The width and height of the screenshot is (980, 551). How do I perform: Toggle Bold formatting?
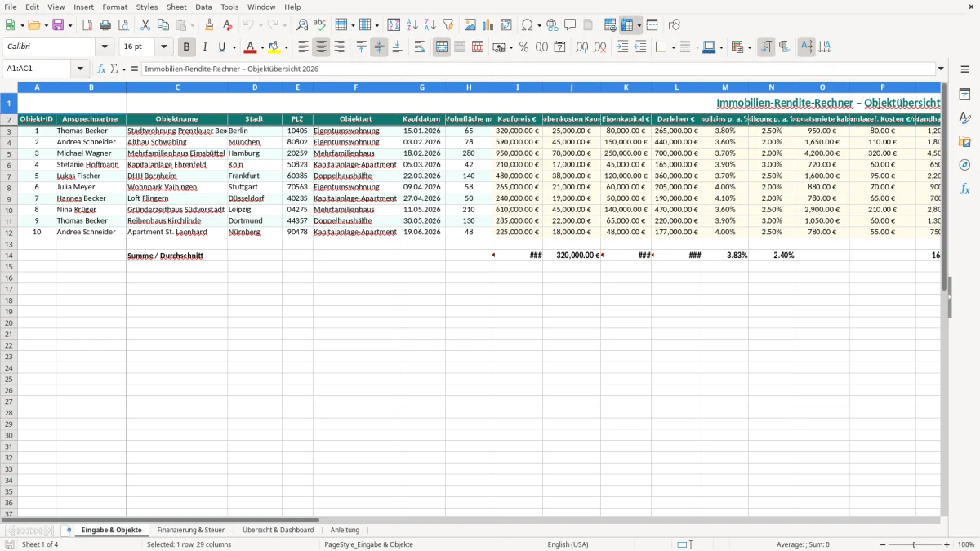pos(187,47)
